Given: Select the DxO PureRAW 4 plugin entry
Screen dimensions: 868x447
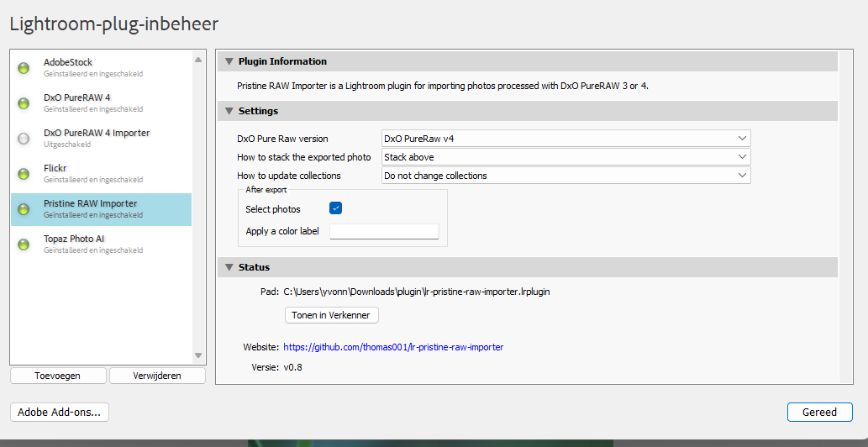Looking at the screenshot, I should (102, 103).
